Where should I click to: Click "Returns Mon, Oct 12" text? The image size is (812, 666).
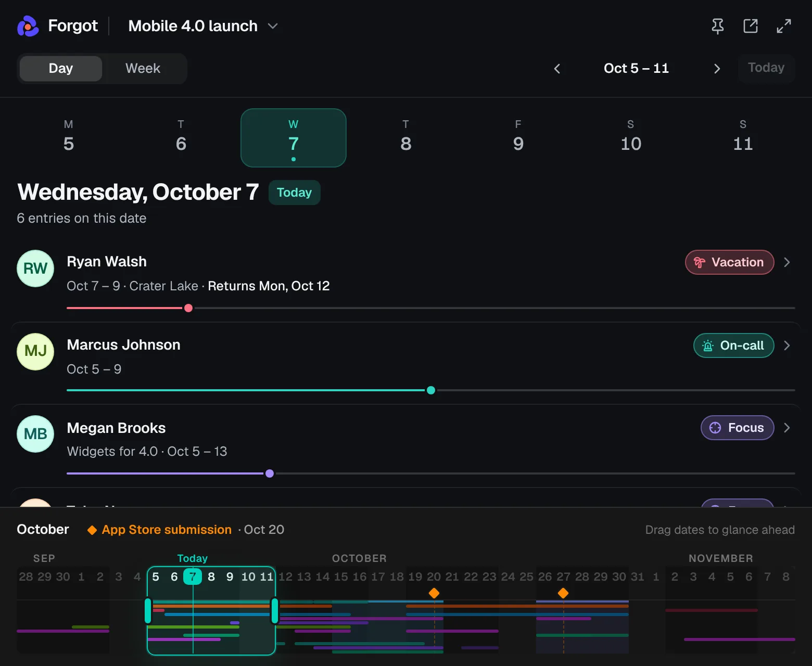coord(269,286)
